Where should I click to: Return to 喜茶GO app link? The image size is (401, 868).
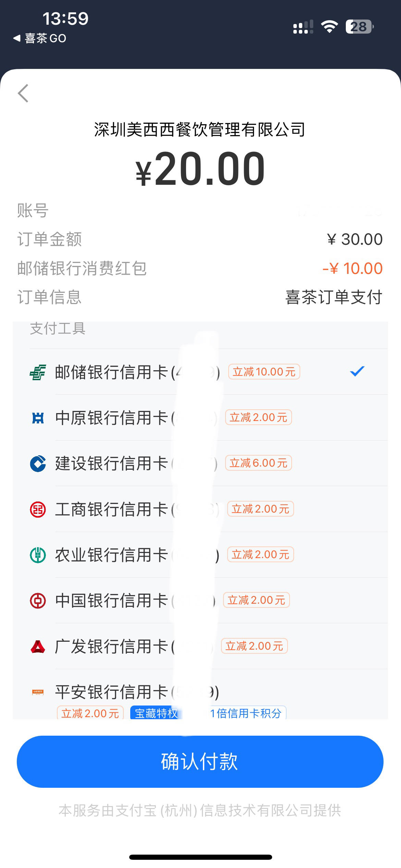point(40,38)
